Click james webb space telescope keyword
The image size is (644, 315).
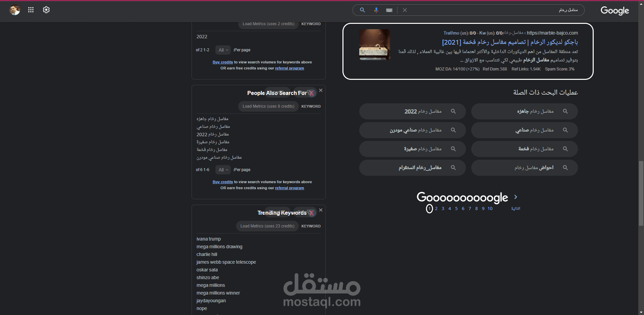(226, 262)
